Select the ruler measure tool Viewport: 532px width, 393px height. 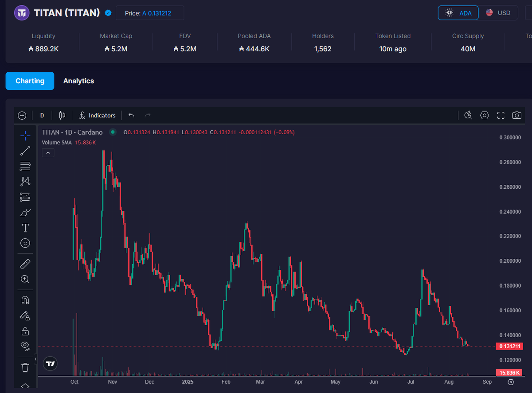tap(25, 265)
